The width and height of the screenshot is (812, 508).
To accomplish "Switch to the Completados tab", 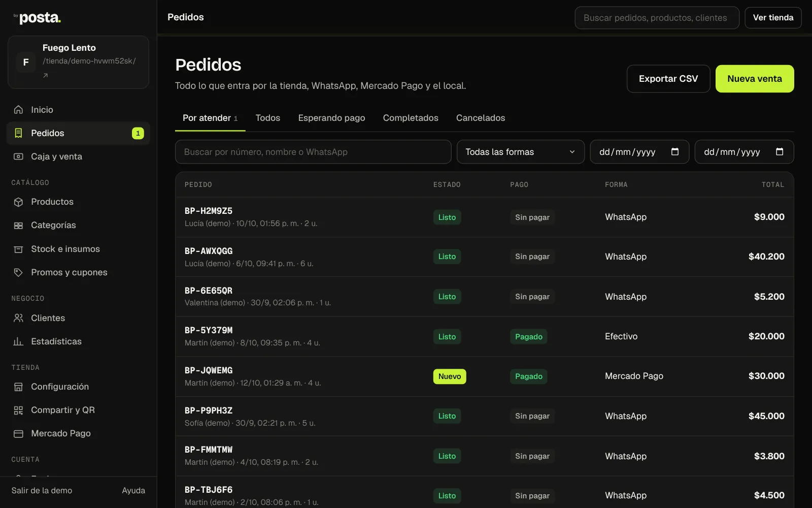I will pos(411,118).
